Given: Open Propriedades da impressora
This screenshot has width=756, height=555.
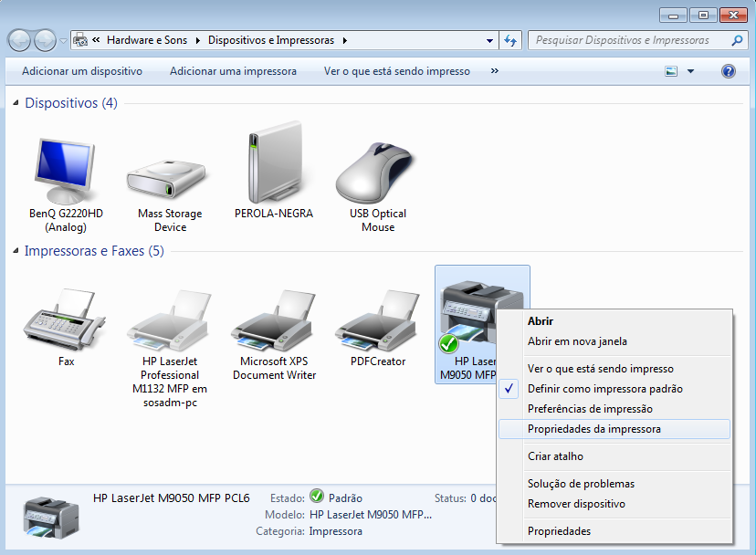Looking at the screenshot, I should [614, 429].
